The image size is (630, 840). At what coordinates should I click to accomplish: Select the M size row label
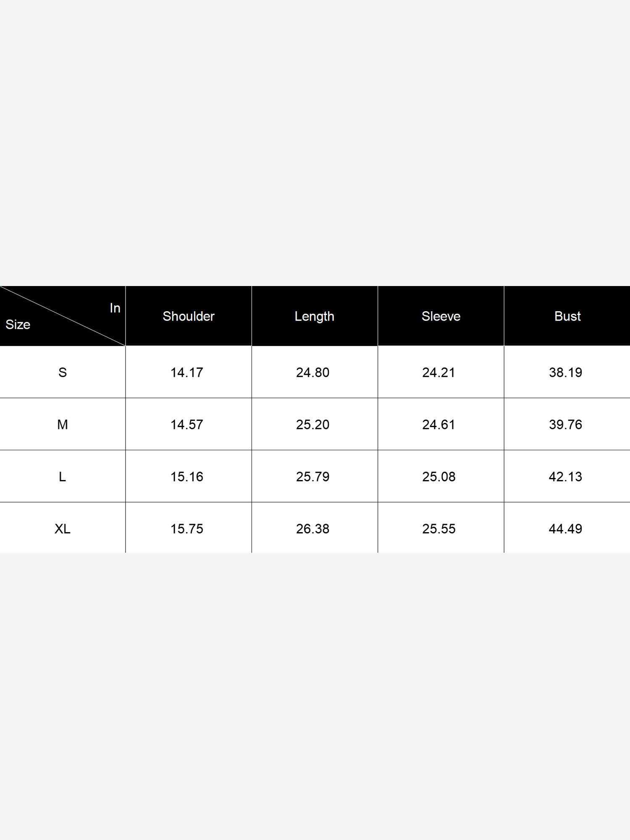pyautogui.click(x=63, y=425)
